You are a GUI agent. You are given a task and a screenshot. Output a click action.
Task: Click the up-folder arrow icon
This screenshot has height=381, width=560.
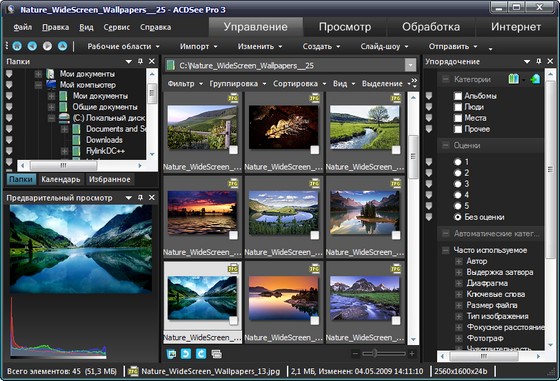62,46
